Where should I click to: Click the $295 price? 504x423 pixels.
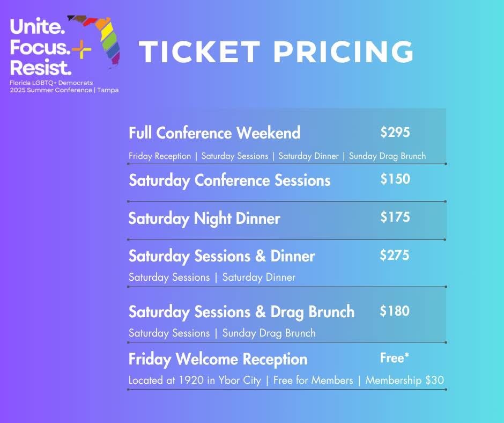click(x=395, y=132)
